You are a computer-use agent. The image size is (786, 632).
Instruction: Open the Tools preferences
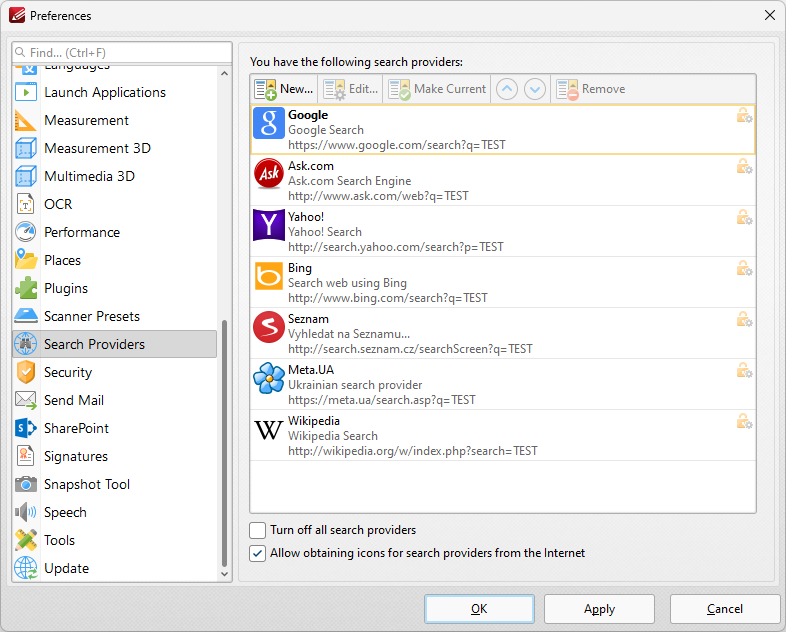(x=115, y=540)
